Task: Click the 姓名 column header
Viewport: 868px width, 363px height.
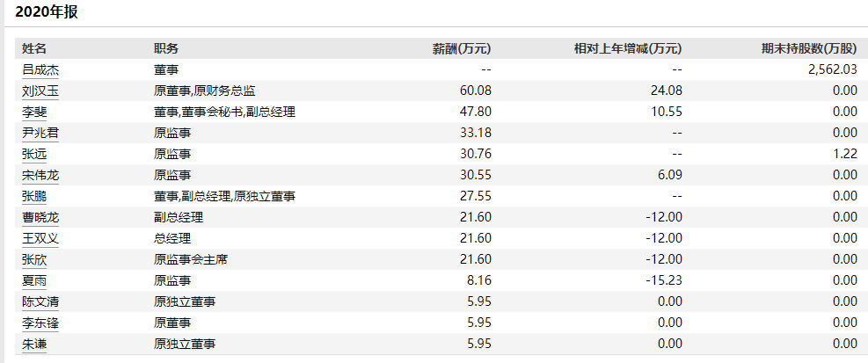Action: (34, 48)
